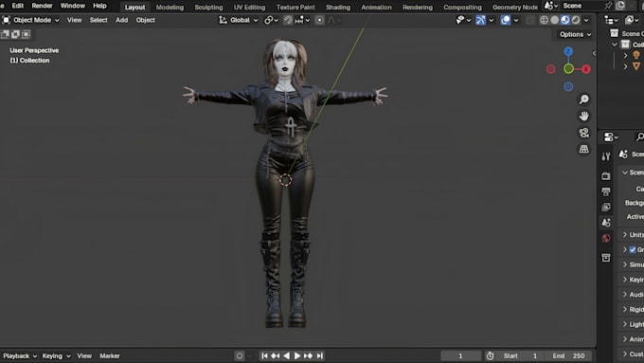Open the Options dropdown in viewport

tap(575, 34)
